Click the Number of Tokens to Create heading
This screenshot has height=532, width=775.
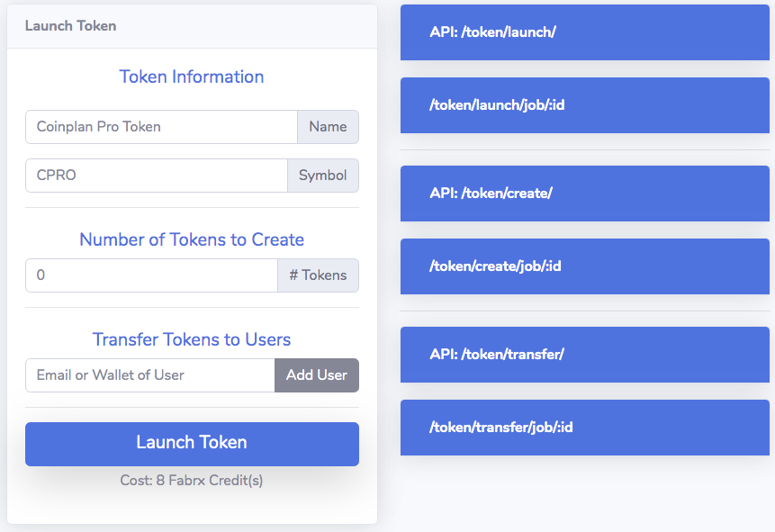click(x=192, y=240)
